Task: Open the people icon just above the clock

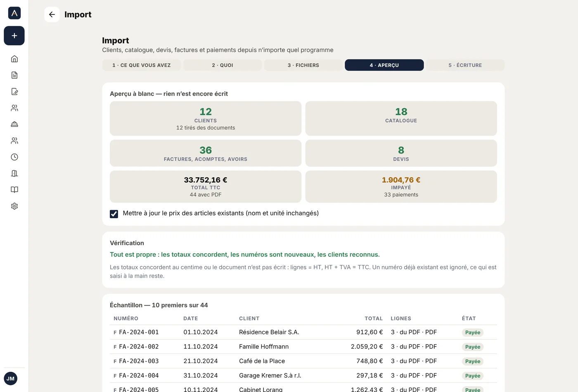Action: 14,141
